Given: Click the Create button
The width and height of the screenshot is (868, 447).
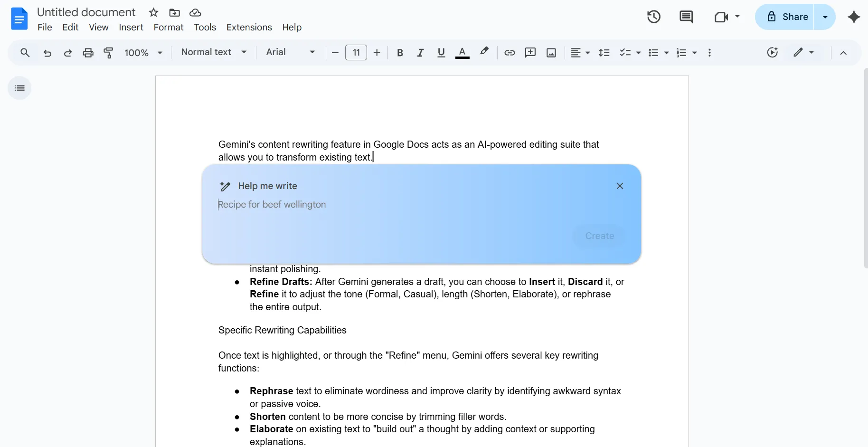Looking at the screenshot, I should [x=600, y=236].
